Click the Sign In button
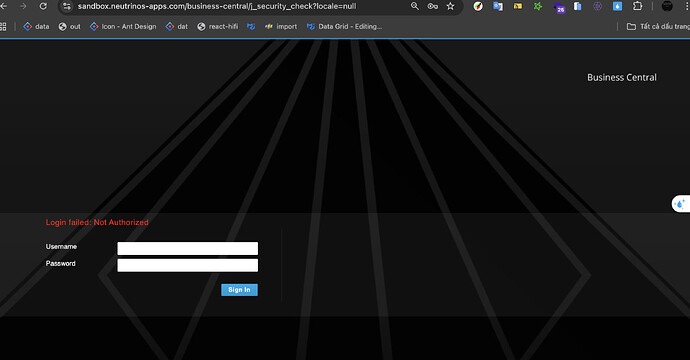The width and height of the screenshot is (690, 360). pos(239,290)
